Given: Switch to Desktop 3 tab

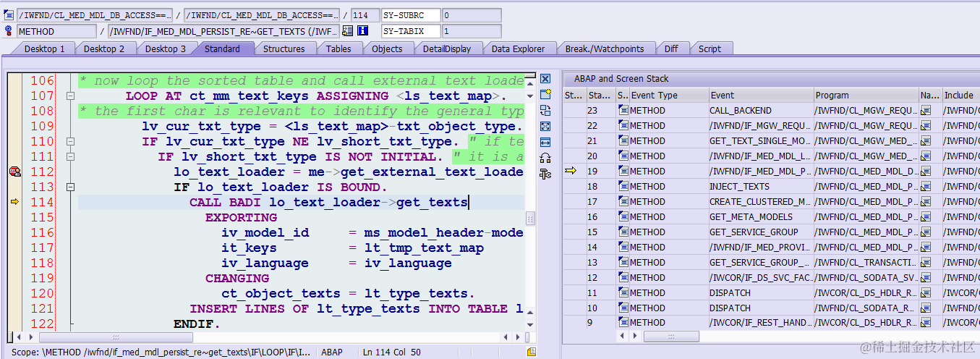Looking at the screenshot, I should pos(165,48).
